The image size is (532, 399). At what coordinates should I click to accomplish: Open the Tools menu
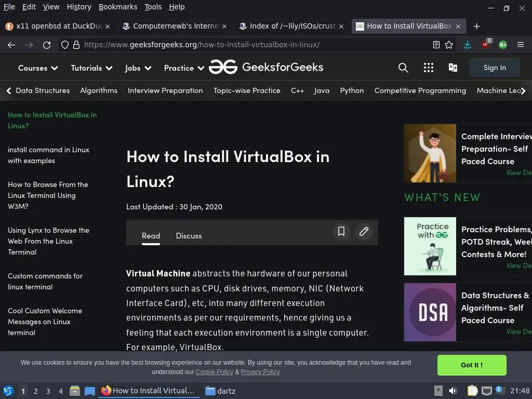click(x=153, y=7)
